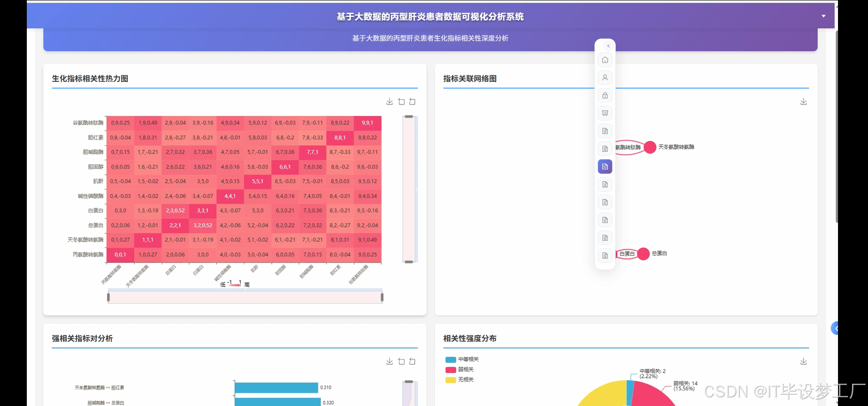
Task: Open the user profile icon in sidebar
Action: (x=605, y=78)
